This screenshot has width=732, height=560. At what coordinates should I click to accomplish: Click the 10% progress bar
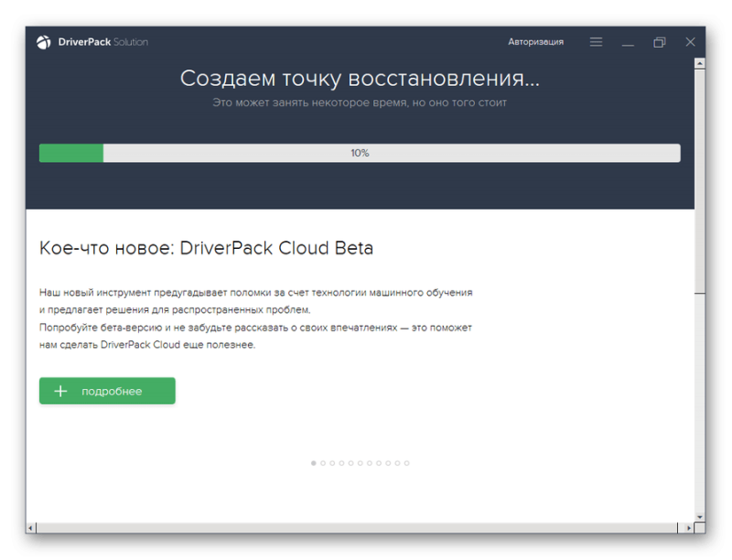tap(360, 153)
